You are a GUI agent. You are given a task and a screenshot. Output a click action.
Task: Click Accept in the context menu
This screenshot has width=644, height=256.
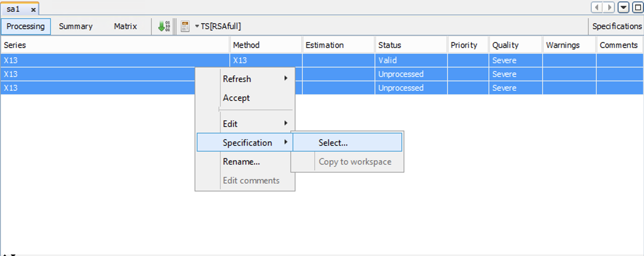coord(236,98)
